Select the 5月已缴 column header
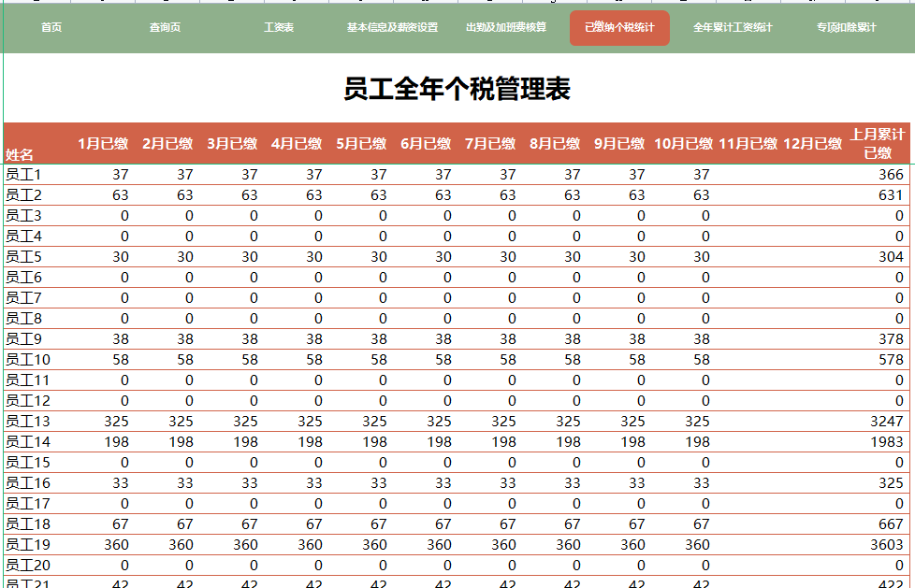 (x=361, y=144)
